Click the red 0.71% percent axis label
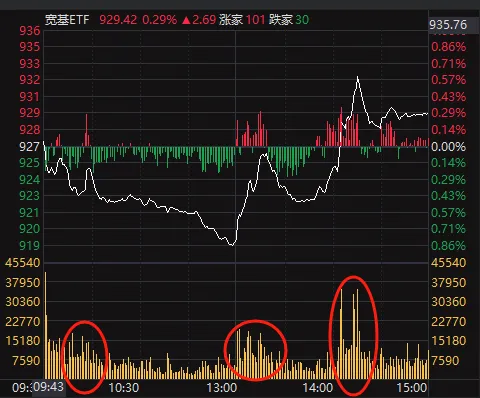480x398 pixels. click(x=448, y=63)
